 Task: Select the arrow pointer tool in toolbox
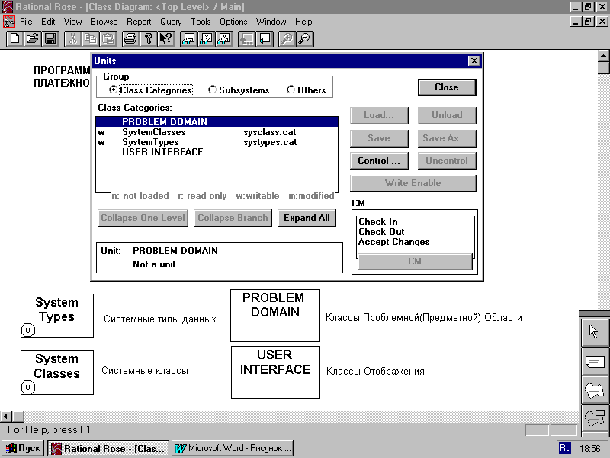click(x=595, y=332)
